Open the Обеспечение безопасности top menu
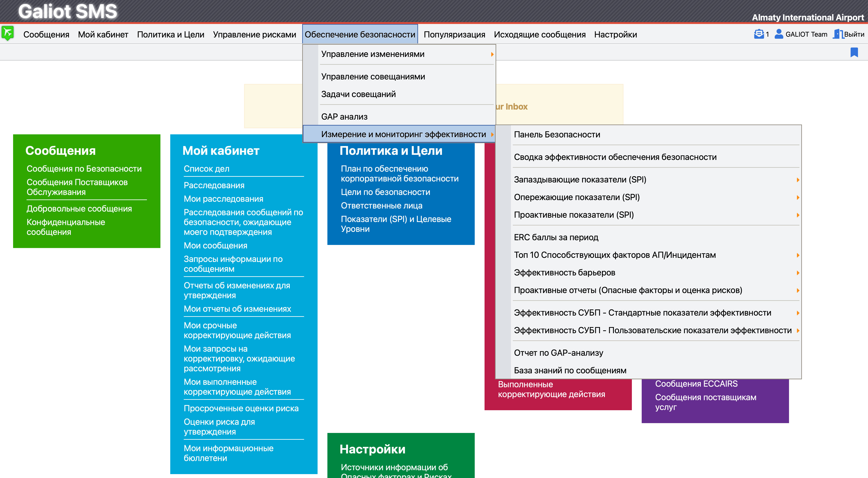868x478 pixels. click(360, 34)
